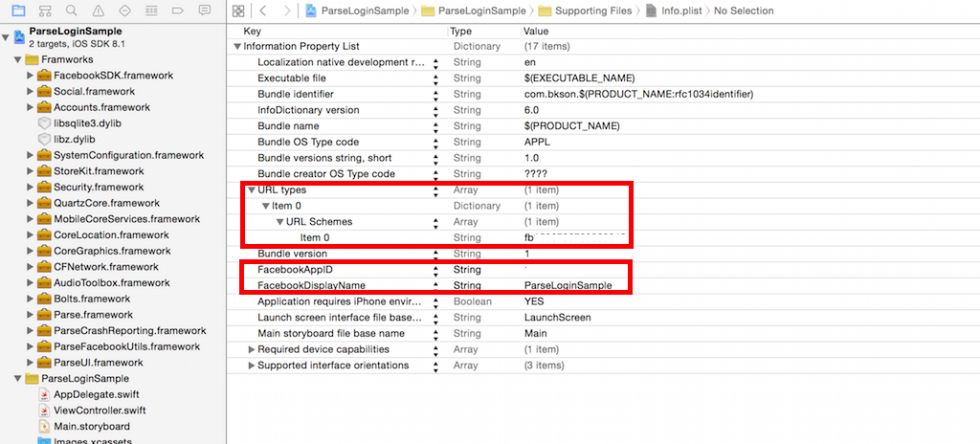The width and height of the screenshot is (980, 444).
Task: Select QuartzCore.framework
Action: pos(107,203)
